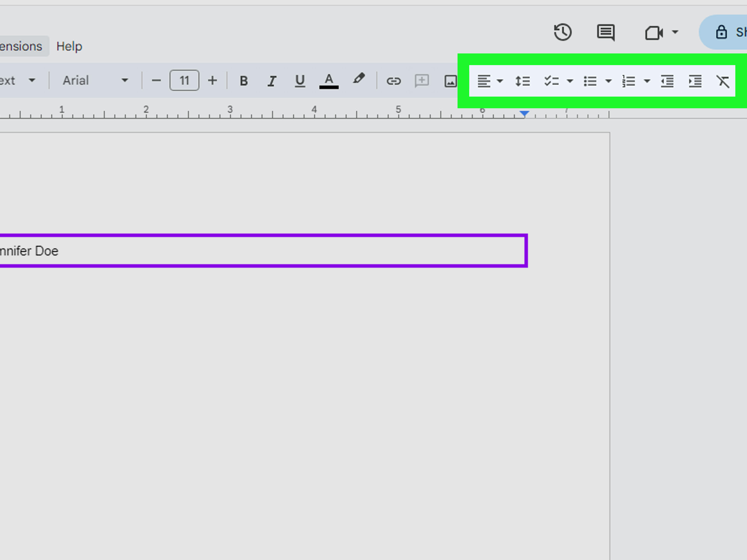Start a video meeting camera icon

pos(654,33)
